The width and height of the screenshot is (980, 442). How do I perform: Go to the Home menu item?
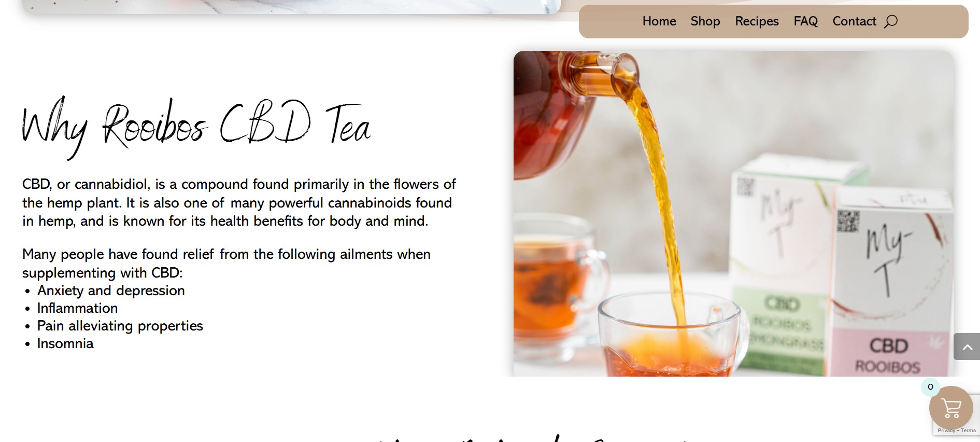click(x=659, y=21)
